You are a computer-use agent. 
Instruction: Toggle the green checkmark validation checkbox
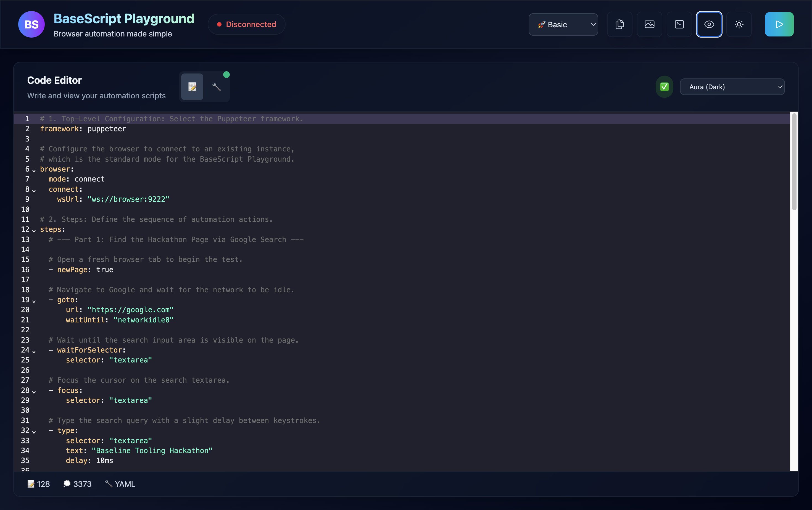(664, 87)
